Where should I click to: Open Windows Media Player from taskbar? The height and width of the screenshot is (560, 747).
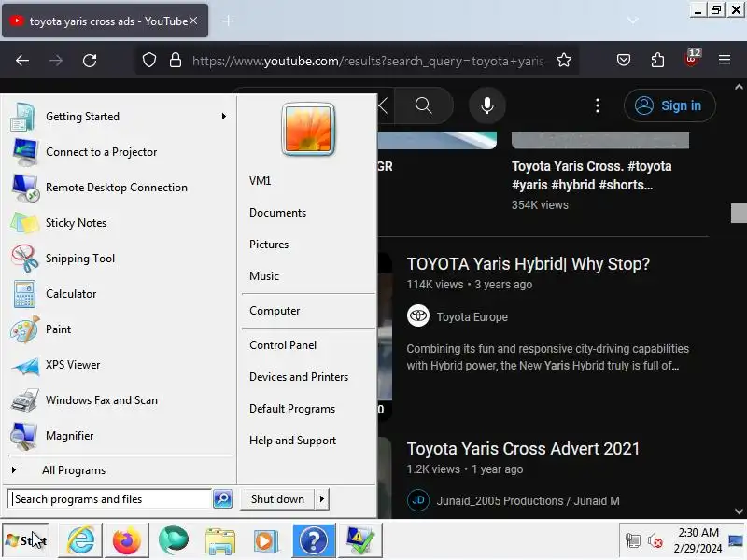click(267, 540)
